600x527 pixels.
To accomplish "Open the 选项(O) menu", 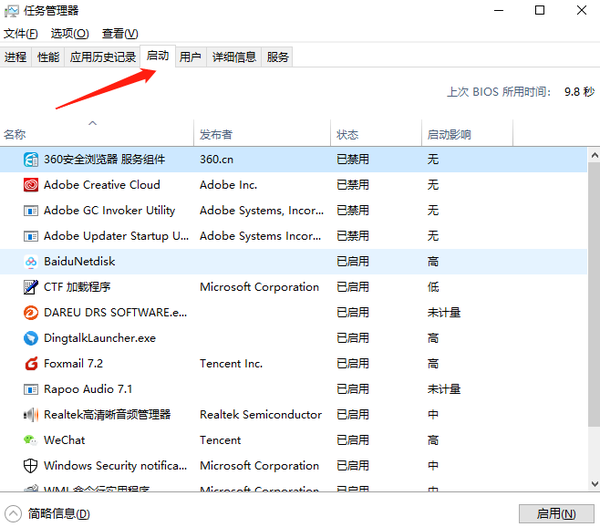I will [70, 34].
